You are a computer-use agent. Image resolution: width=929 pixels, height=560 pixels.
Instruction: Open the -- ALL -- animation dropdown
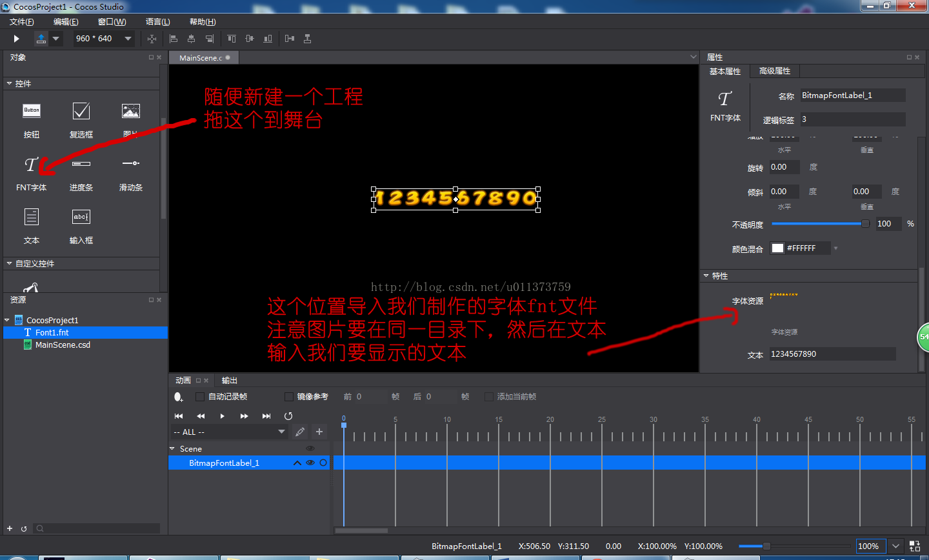pos(230,432)
